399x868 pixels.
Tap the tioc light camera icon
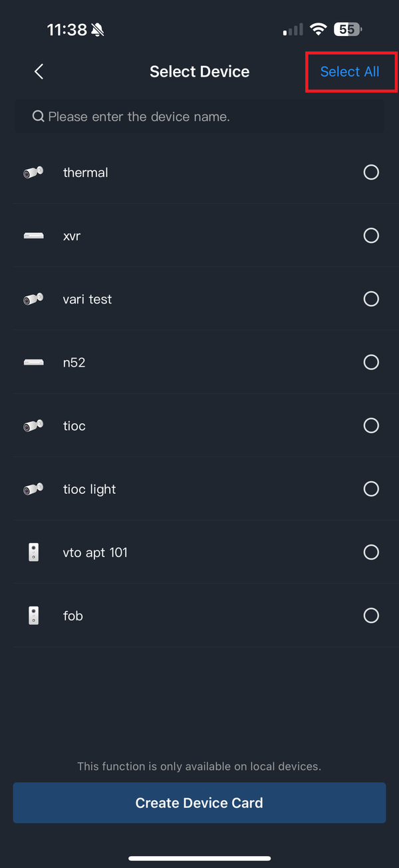coord(33,489)
